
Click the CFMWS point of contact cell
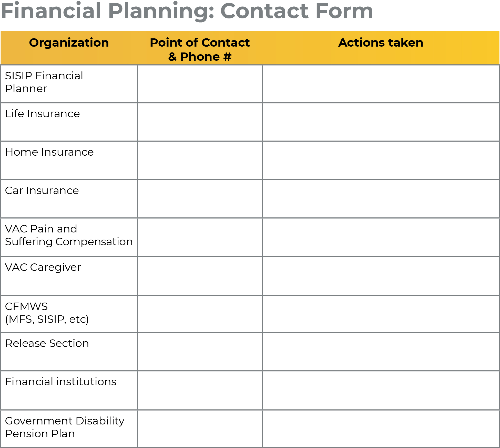tap(200, 314)
